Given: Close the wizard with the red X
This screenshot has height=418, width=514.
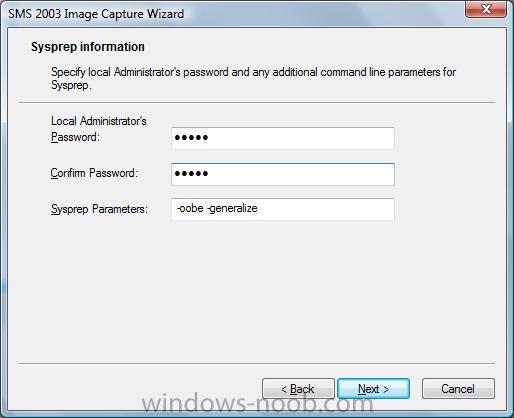Looking at the screenshot, I should (x=486, y=9).
